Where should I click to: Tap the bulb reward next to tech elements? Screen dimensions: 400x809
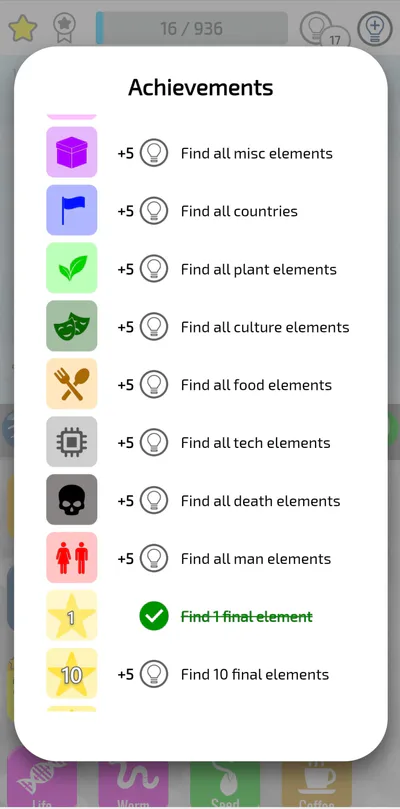pos(154,442)
